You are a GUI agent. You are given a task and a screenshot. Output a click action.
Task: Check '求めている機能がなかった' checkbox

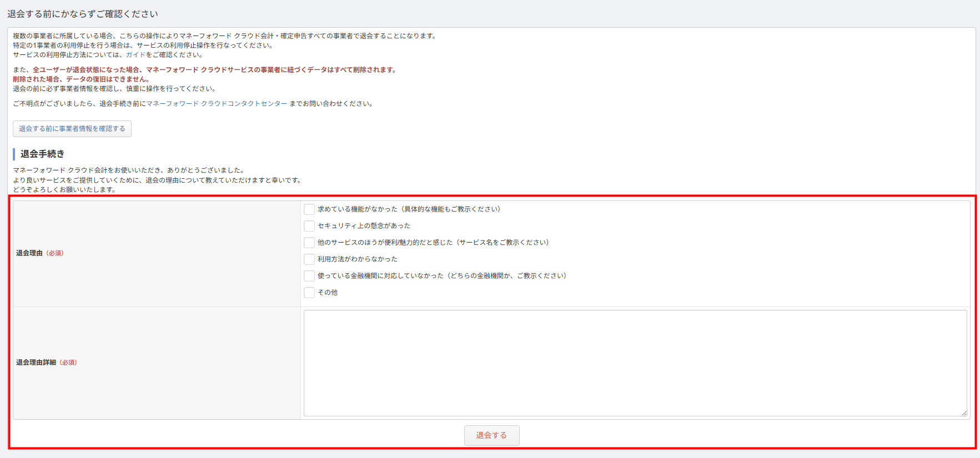[x=309, y=209]
